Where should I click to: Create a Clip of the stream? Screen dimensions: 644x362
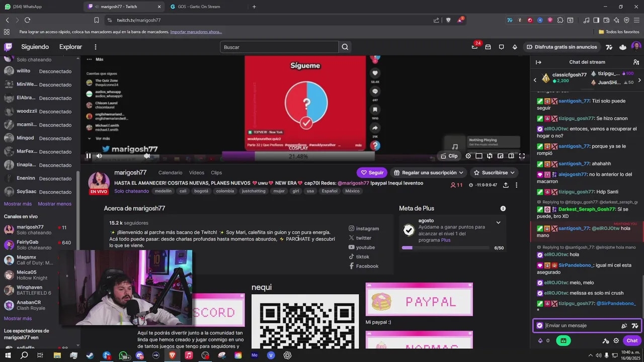(449, 156)
